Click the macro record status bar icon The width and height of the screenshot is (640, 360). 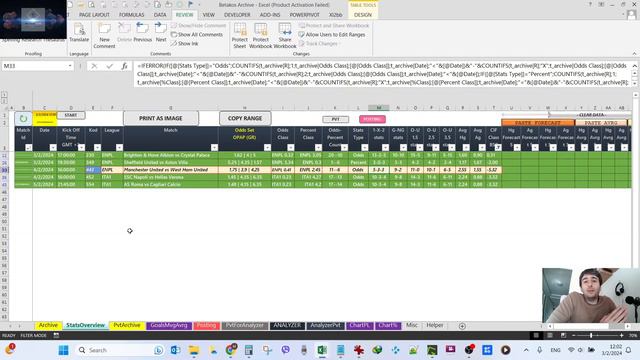pyautogui.click(x=56, y=336)
